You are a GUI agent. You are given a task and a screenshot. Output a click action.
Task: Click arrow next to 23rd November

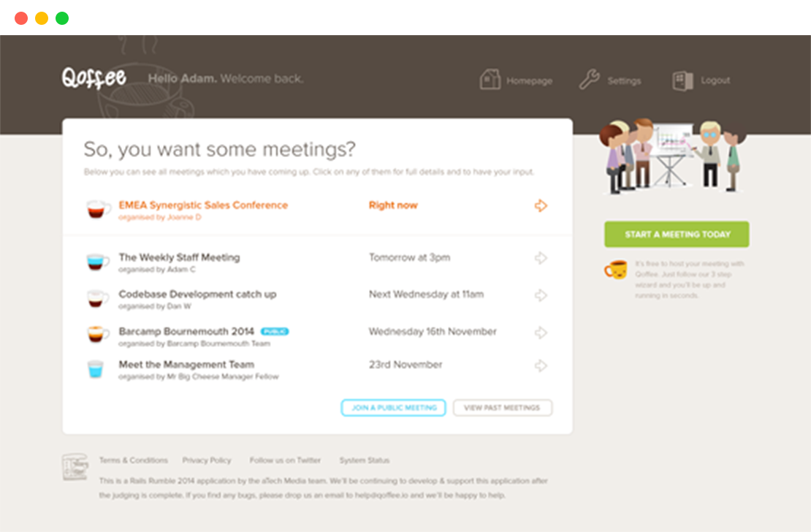541,365
